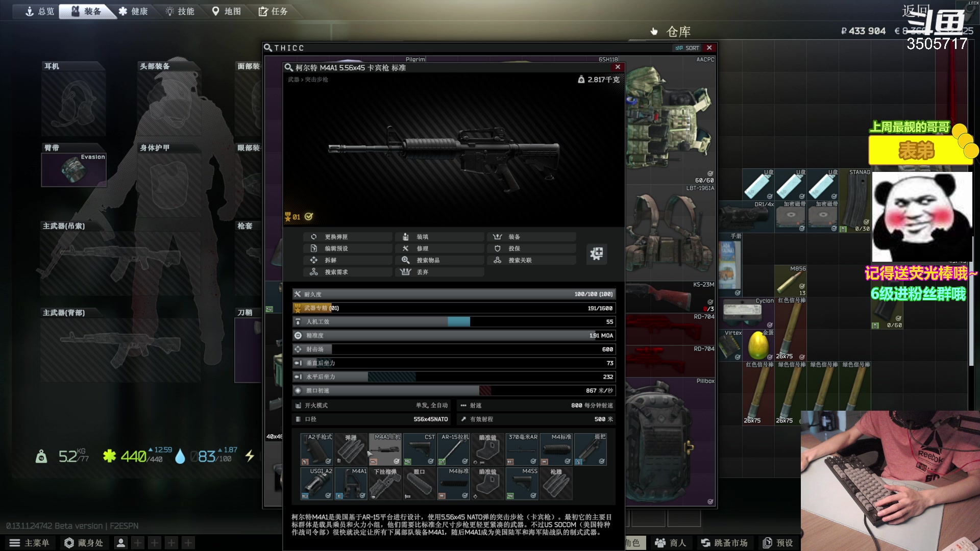Select empty 枪膛 chamber slot

(x=556, y=484)
